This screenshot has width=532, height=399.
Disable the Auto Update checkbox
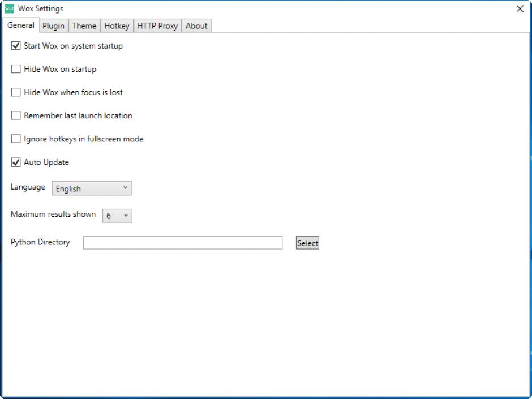pos(16,162)
